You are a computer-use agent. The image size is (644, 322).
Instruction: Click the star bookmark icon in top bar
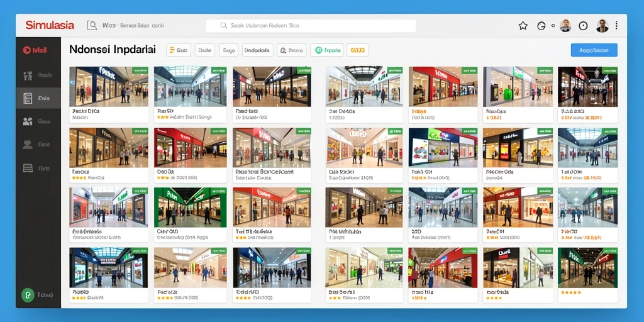523,26
